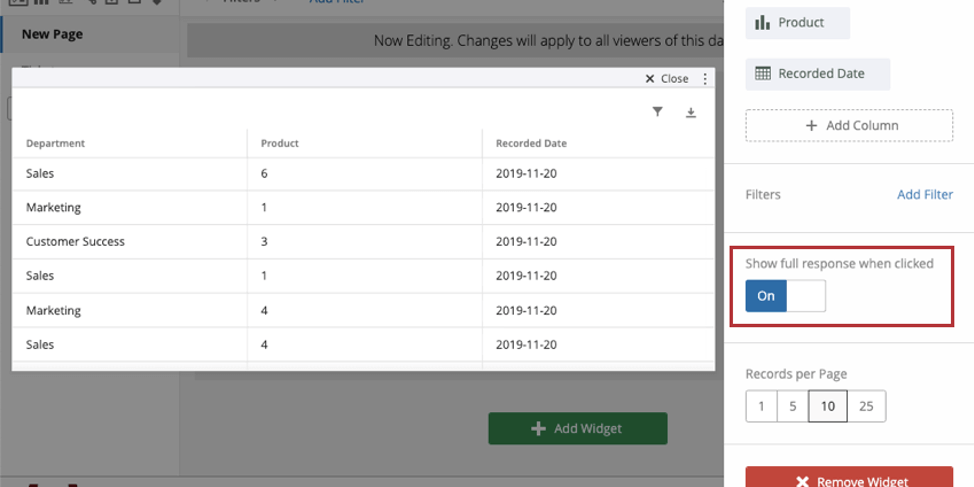Click the red Remove Widget button
The image size is (974, 487).
[x=849, y=480]
